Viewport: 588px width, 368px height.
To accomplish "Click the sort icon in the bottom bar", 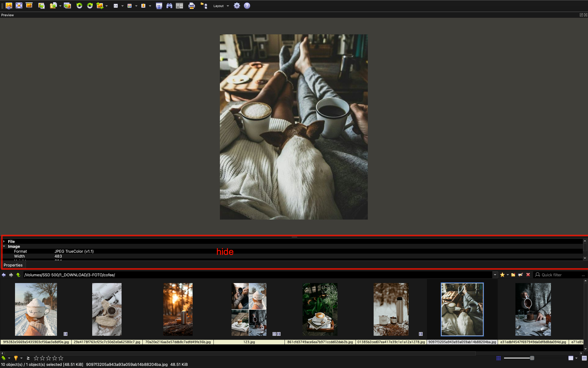I will pyautogui.click(x=4, y=358).
